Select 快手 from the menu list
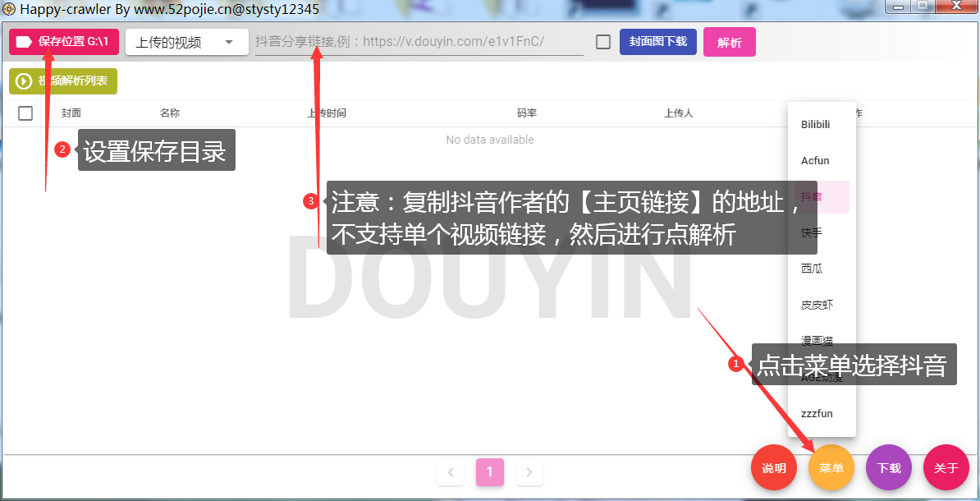 coord(822,232)
